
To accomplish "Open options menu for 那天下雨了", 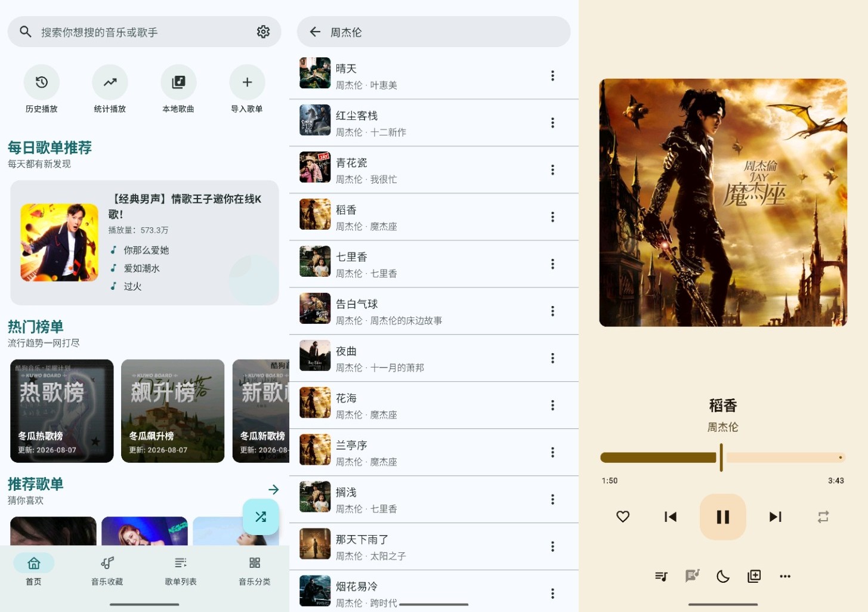I will pos(552,547).
